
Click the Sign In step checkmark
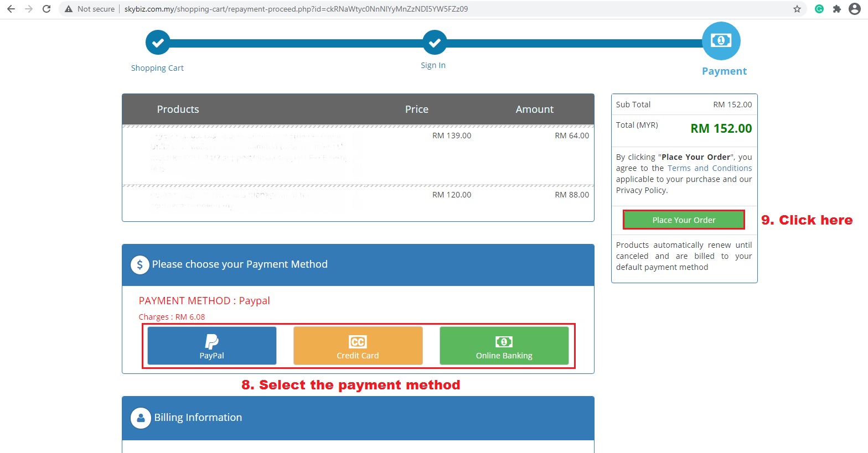(435, 43)
